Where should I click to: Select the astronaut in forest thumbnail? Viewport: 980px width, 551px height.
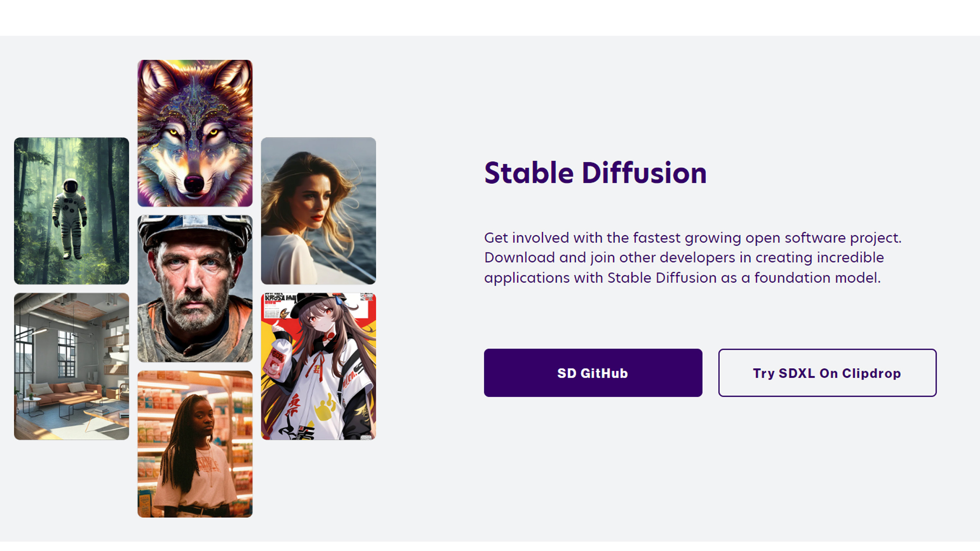pyautogui.click(x=71, y=211)
